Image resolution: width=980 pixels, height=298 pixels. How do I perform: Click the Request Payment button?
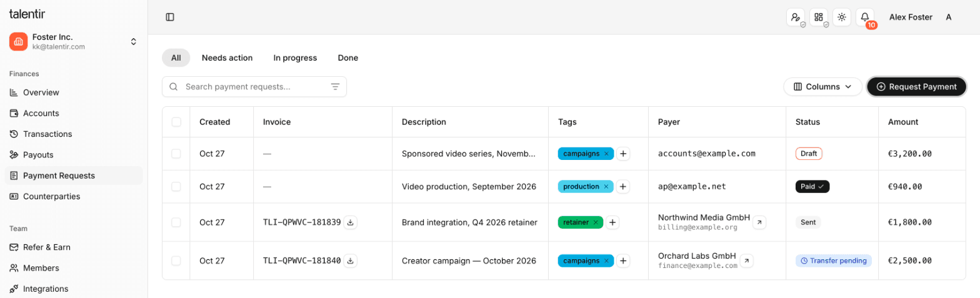coord(916,87)
